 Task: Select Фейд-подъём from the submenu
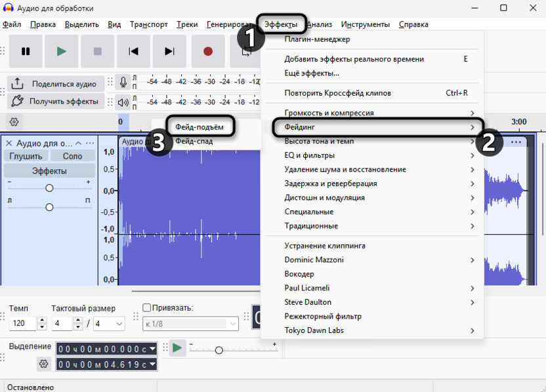199,127
